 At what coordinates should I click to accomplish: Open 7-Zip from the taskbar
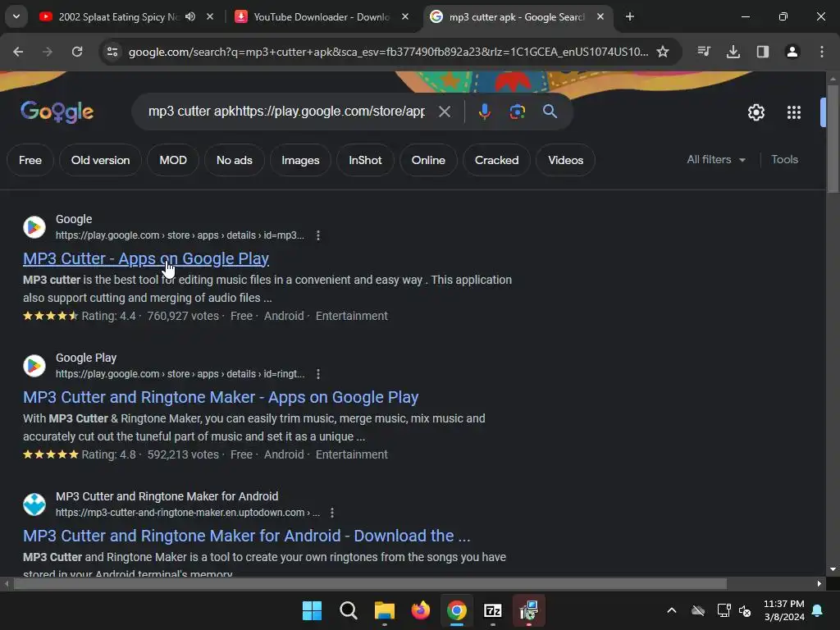pos(493,610)
